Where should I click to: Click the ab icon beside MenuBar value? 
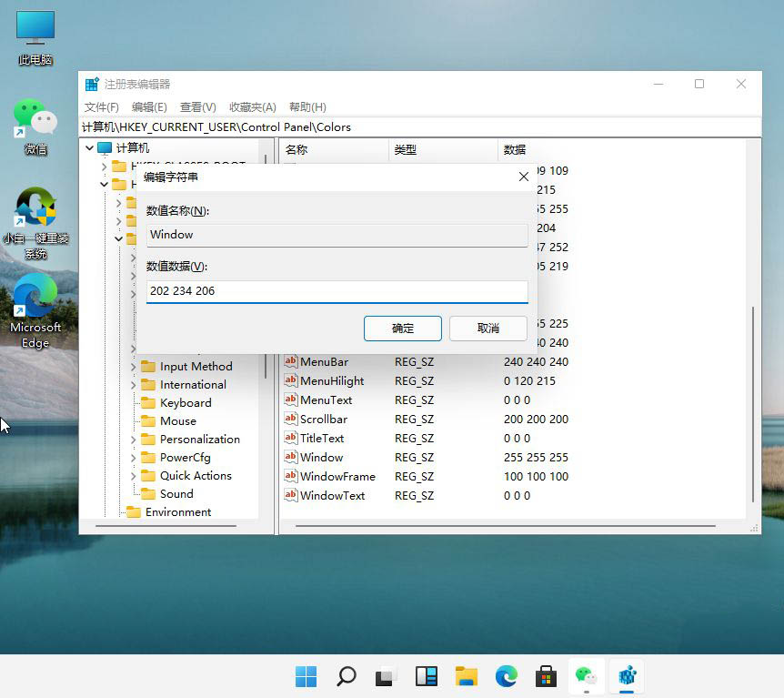291,361
